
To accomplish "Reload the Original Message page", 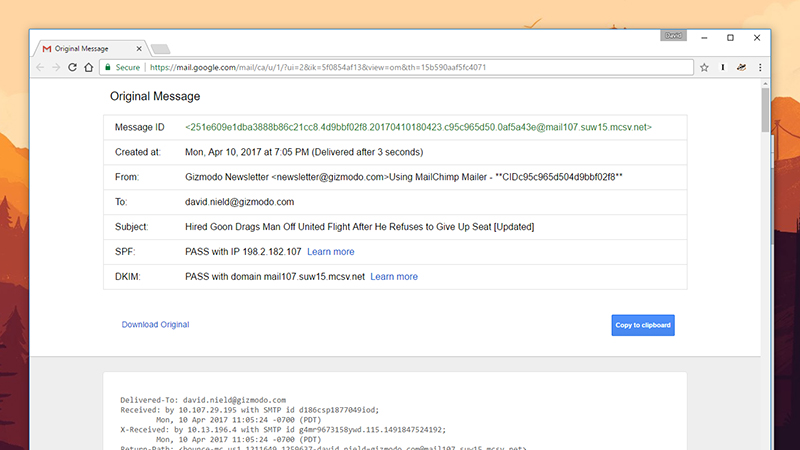I will 72,67.
